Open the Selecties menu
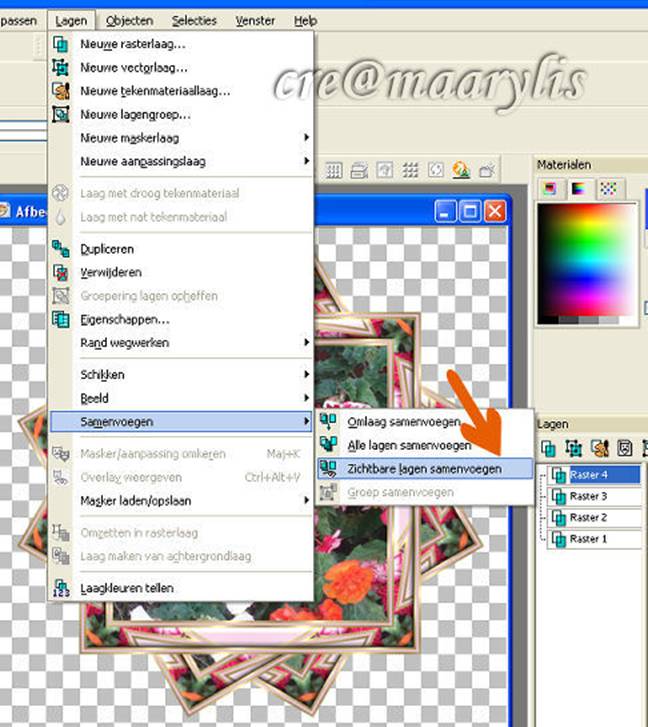The image size is (648, 727). (x=194, y=21)
